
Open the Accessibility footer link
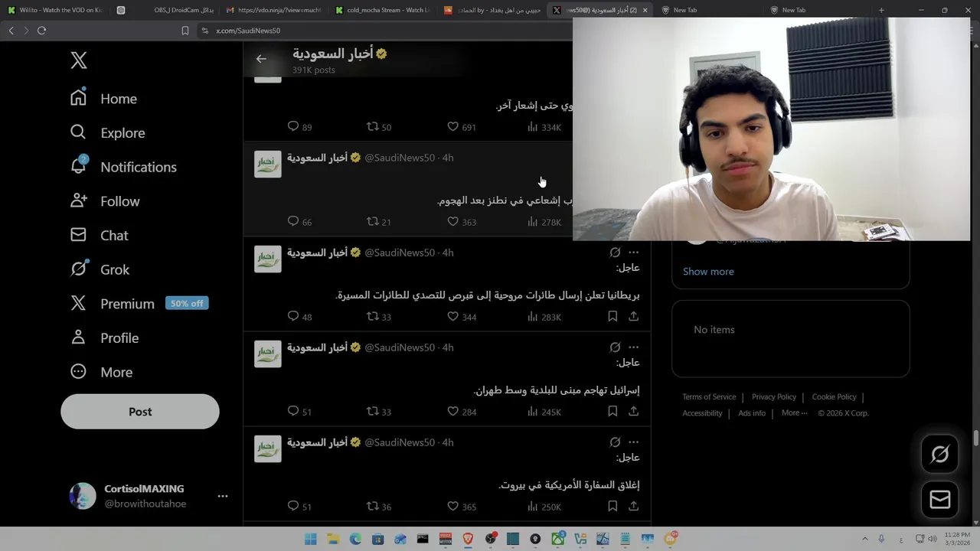[x=702, y=413]
